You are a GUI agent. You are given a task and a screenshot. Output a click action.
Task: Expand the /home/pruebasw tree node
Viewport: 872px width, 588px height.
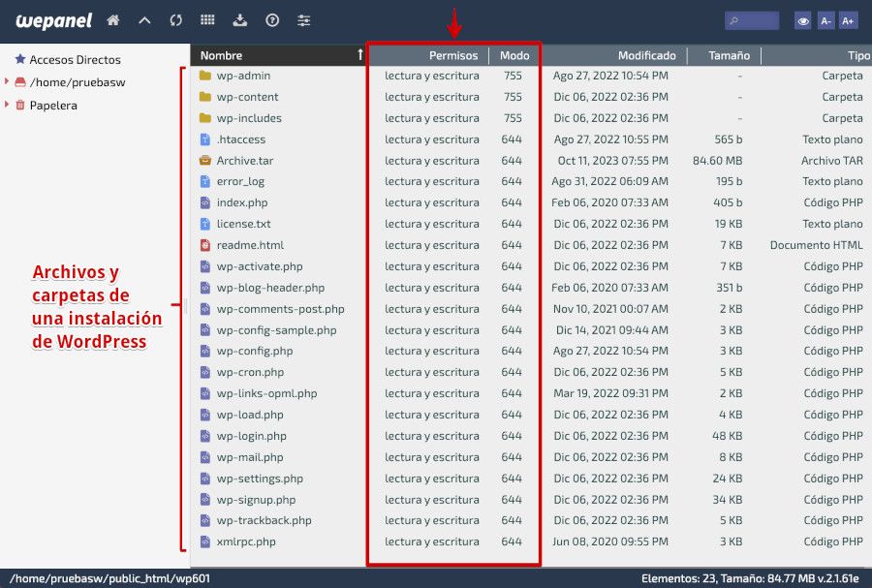pos(7,81)
